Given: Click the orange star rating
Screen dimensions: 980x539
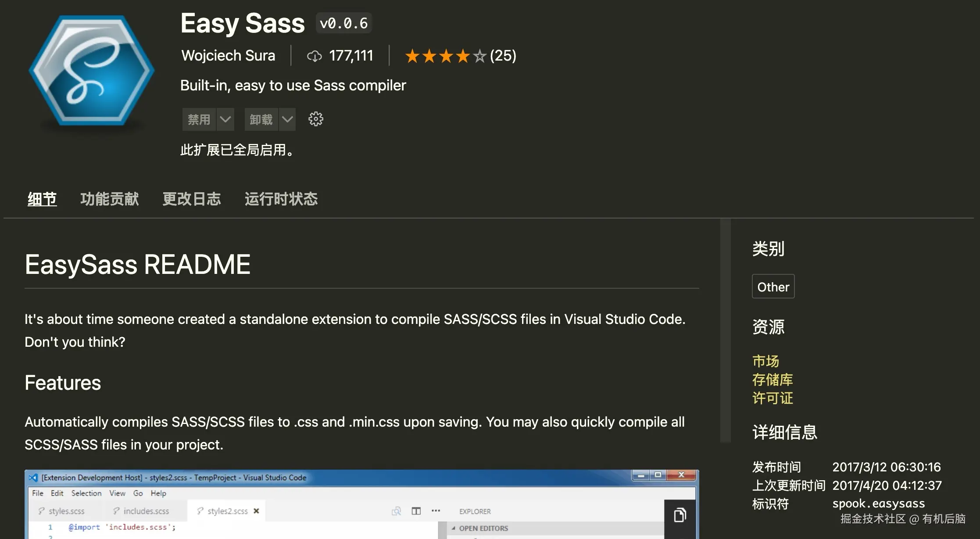Looking at the screenshot, I should [445, 56].
